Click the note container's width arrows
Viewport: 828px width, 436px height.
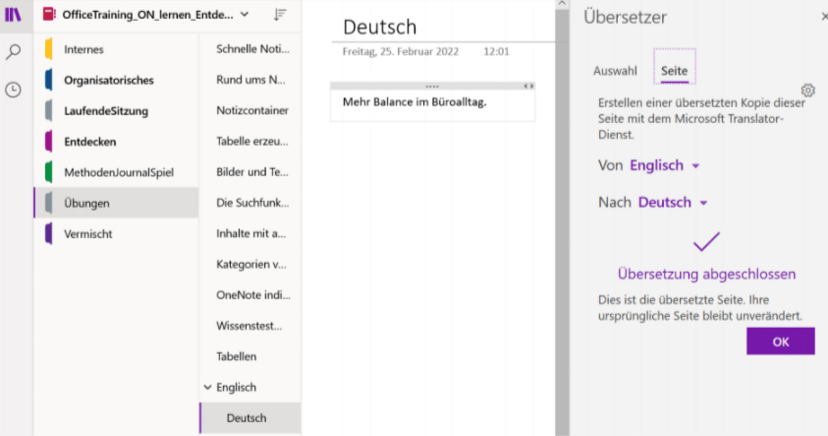pos(529,86)
